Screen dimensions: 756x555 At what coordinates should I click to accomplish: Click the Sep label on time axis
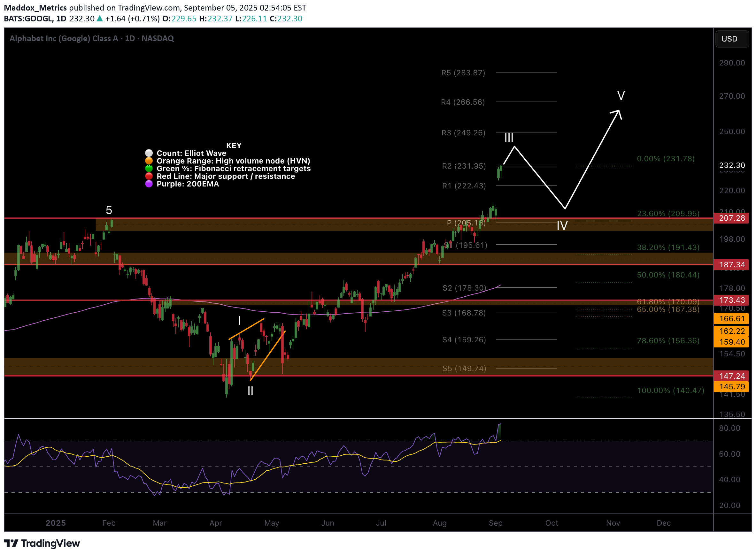pyautogui.click(x=496, y=523)
